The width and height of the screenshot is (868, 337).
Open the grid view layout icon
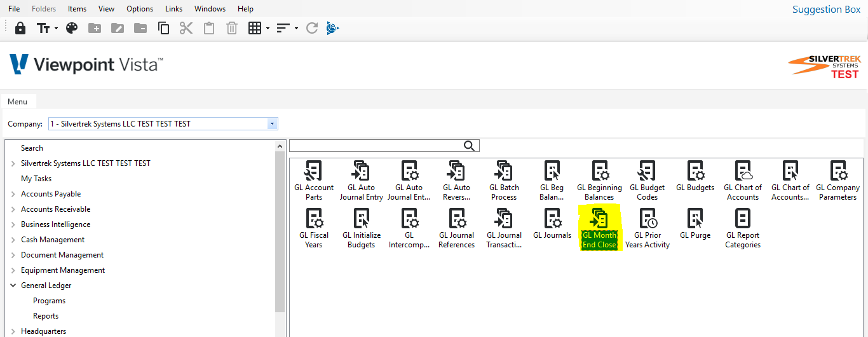pos(255,28)
